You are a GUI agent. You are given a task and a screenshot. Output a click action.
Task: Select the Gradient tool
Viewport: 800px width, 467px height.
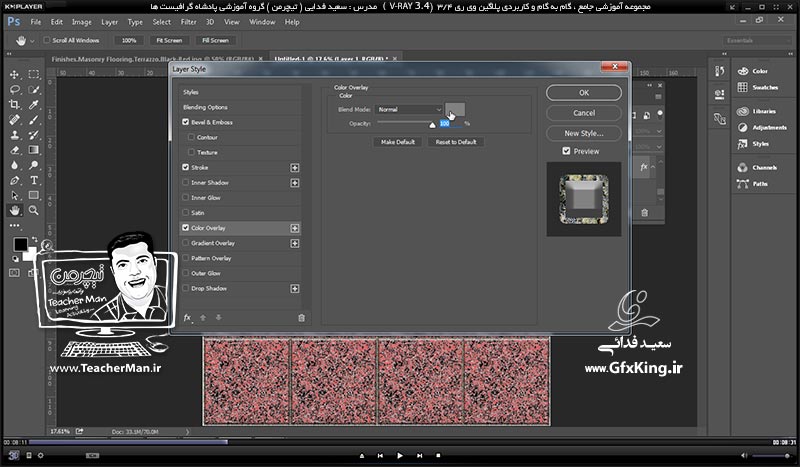(34, 150)
